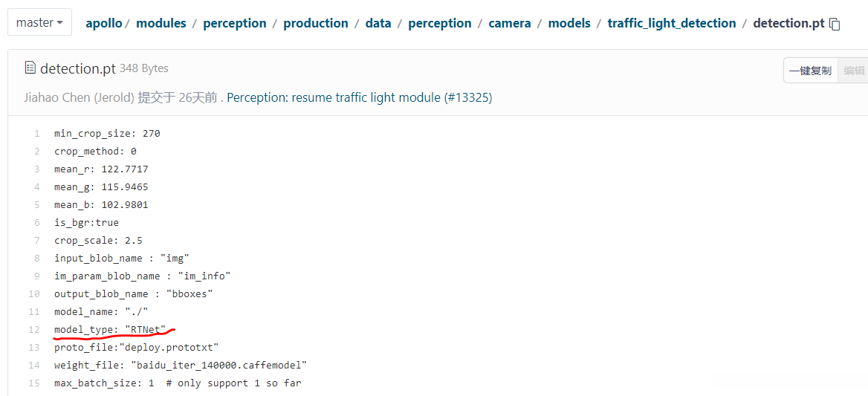
Task: Navigate to apollo repository root
Action: pyautogui.click(x=104, y=23)
